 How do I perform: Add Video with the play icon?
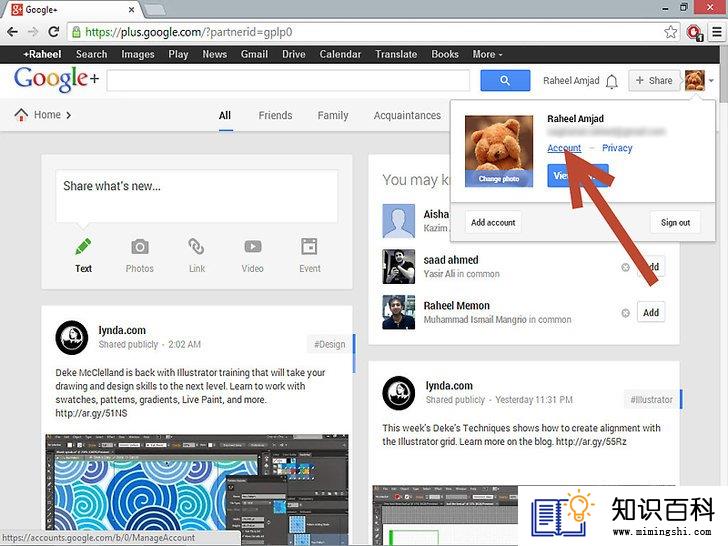253,247
